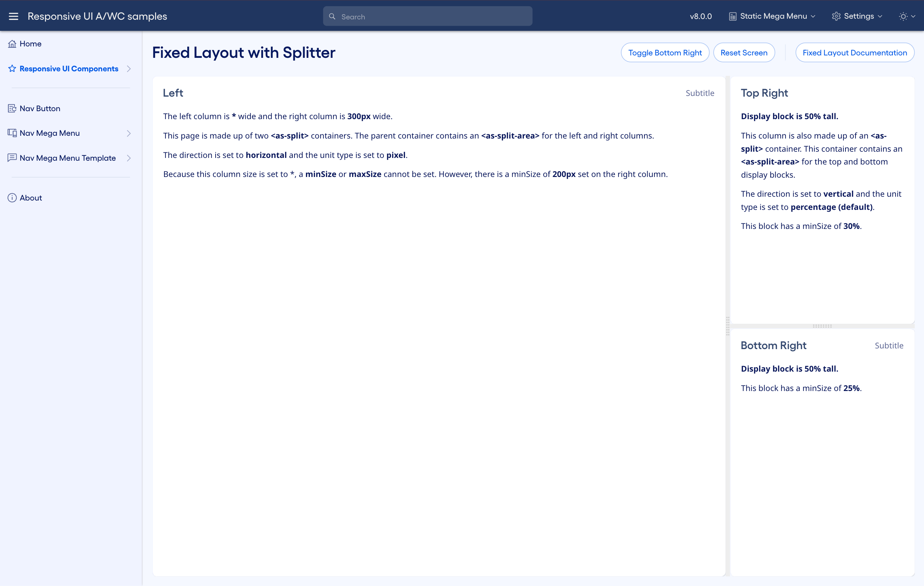Click the Reset Screen button
This screenshot has width=924, height=586.
tap(744, 52)
